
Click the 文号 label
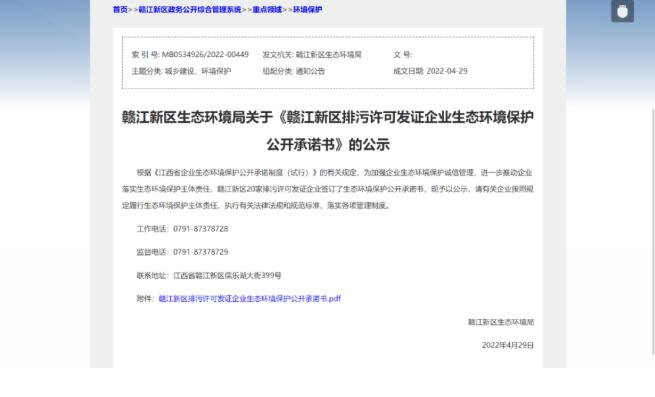click(403, 54)
